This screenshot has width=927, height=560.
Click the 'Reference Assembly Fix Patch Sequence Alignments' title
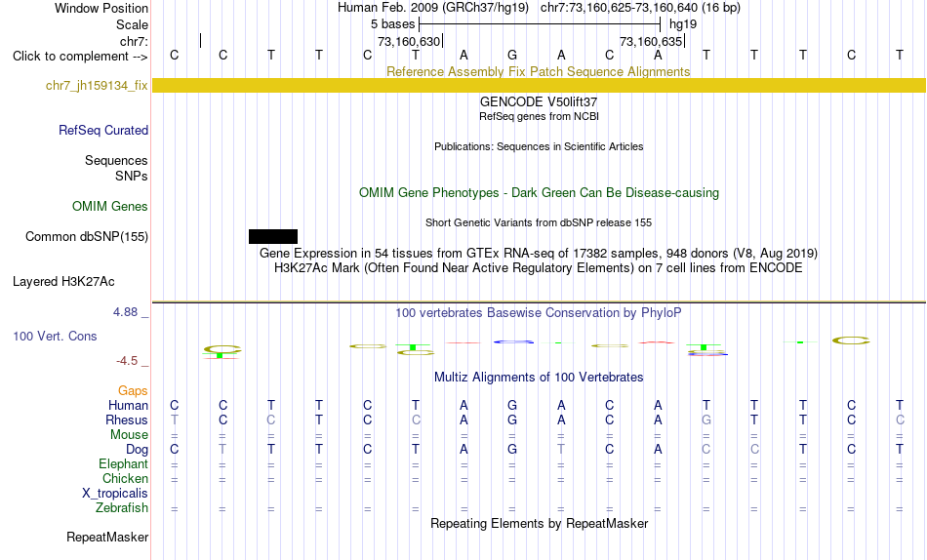[x=538, y=71]
